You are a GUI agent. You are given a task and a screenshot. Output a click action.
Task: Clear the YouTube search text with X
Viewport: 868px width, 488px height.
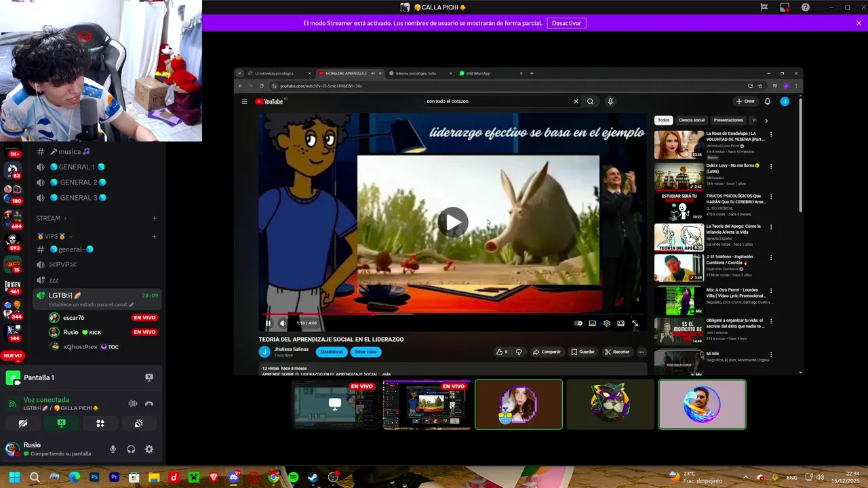coord(576,102)
